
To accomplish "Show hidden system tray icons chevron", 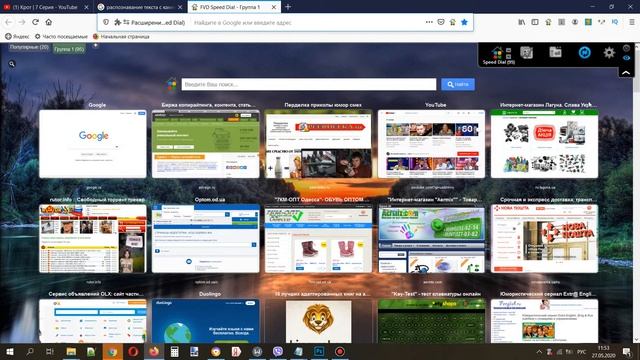I will 539,352.
